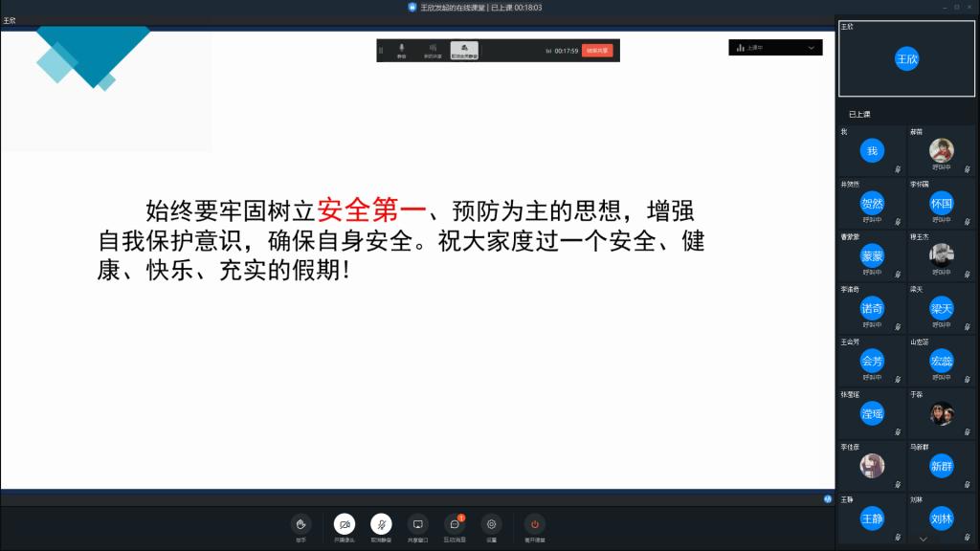Select the 宏蕊 participant avatar
980x551 pixels.
(x=942, y=361)
